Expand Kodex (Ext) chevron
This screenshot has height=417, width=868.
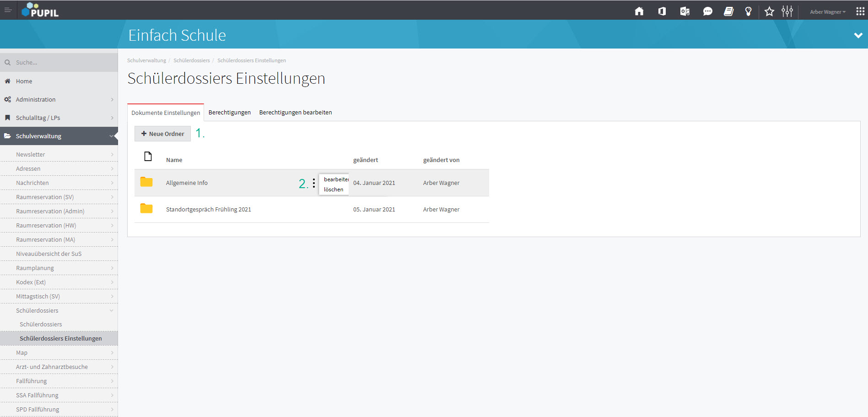[112, 282]
